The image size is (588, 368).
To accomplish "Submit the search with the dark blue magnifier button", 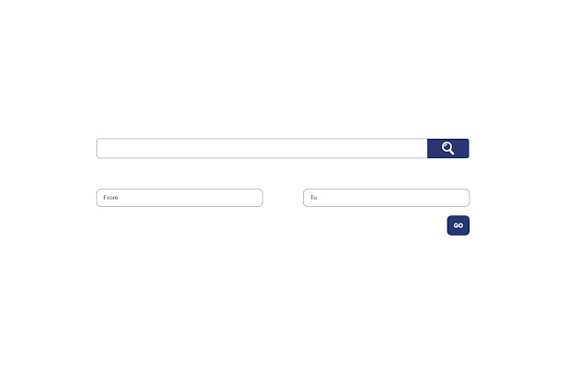I will point(447,148).
